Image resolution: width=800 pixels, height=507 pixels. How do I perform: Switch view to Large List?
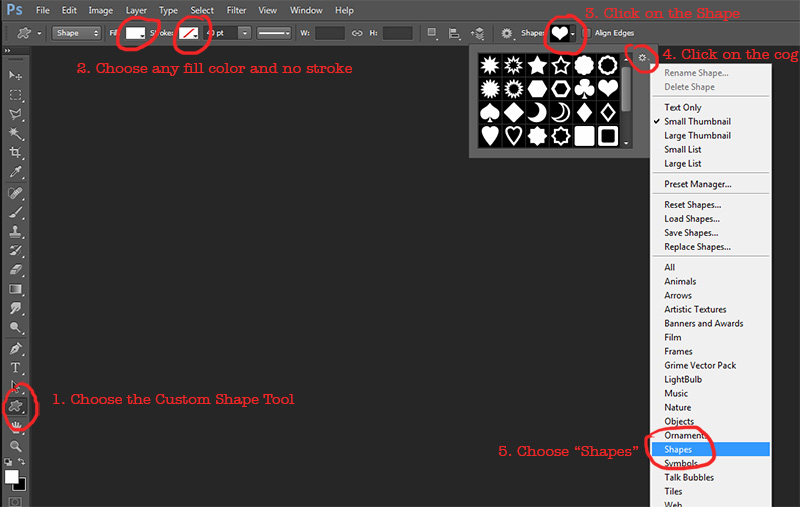tap(682, 163)
